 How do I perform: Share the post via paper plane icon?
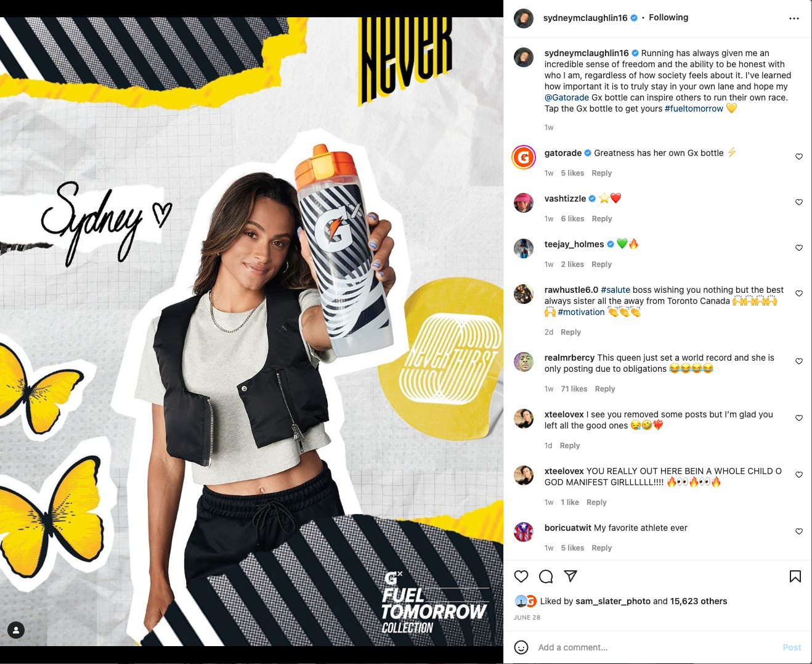pos(570,576)
